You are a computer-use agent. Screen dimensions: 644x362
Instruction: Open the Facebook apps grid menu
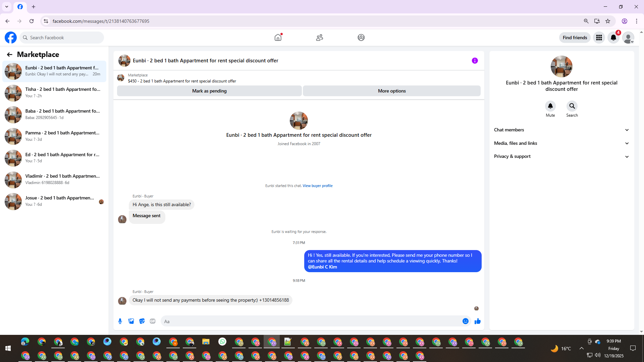tap(599, 38)
